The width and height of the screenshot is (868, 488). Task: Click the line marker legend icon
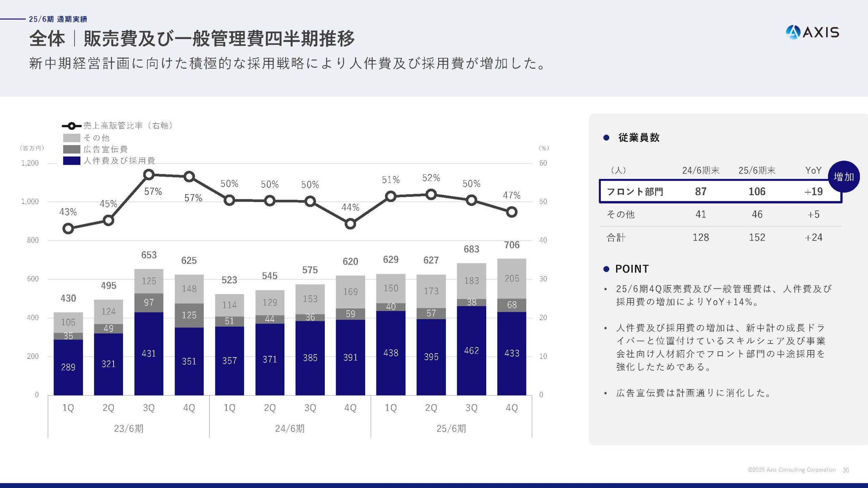click(x=72, y=126)
